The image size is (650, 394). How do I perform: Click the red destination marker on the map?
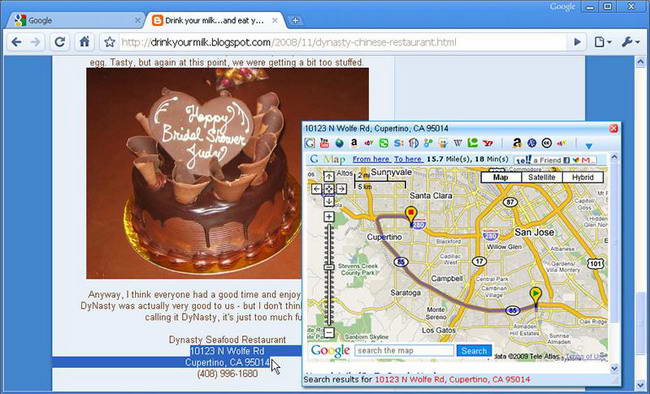(x=410, y=216)
